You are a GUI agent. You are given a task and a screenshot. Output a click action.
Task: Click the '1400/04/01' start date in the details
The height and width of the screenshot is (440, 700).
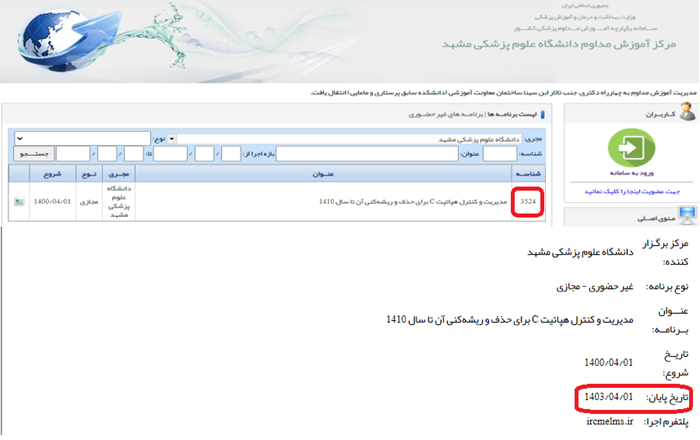point(608,362)
